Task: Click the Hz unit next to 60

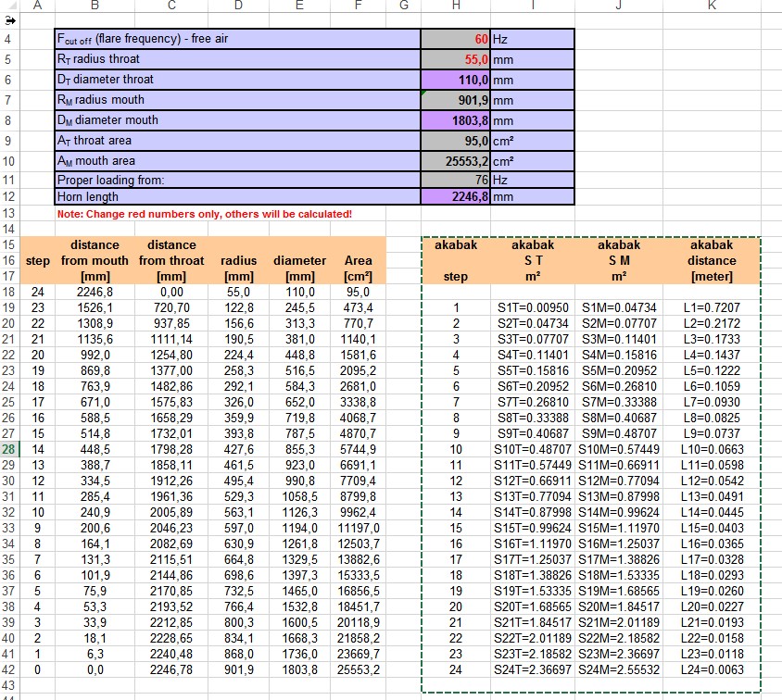Action: pyautogui.click(x=499, y=40)
